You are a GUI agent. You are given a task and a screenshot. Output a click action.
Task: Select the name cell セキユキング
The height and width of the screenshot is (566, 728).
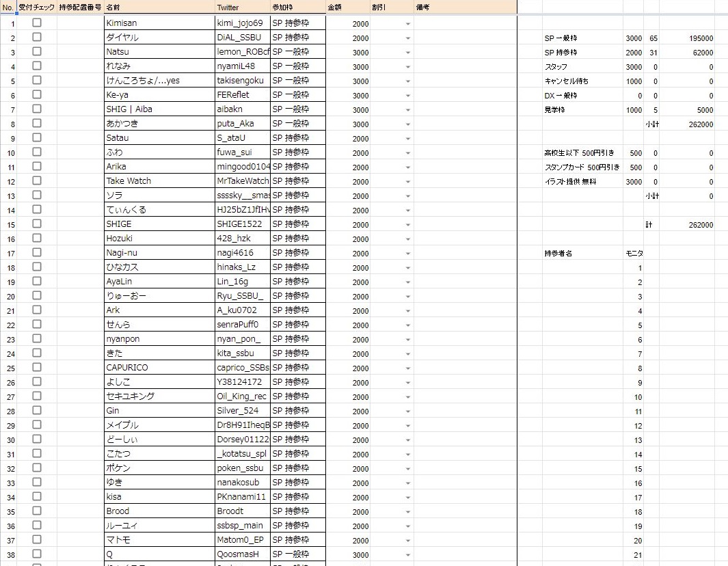160,396
